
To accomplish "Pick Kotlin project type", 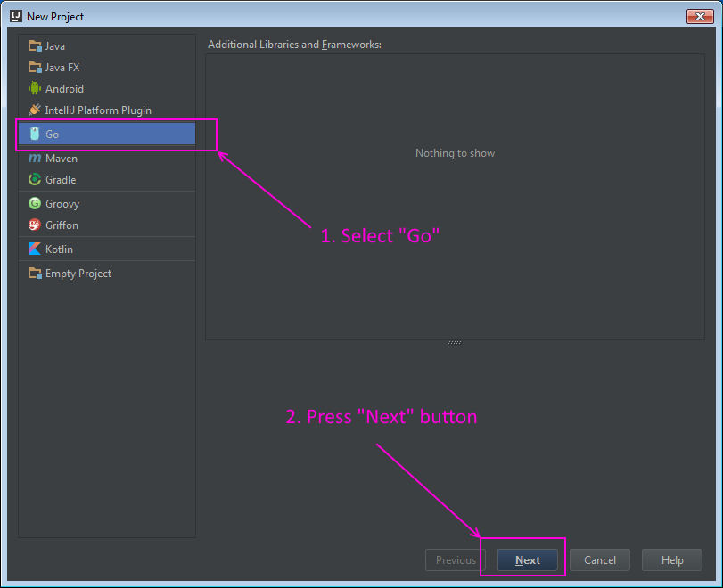I will click(x=106, y=249).
